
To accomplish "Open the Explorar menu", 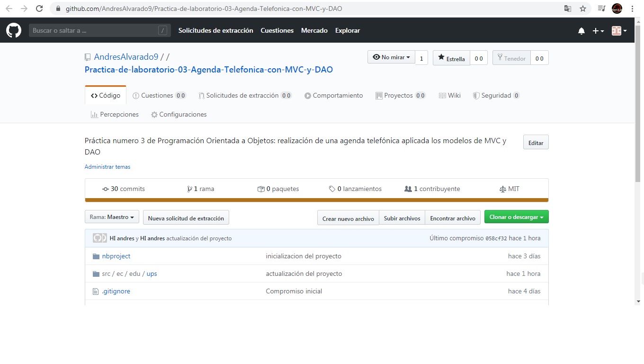I will coord(347,30).
